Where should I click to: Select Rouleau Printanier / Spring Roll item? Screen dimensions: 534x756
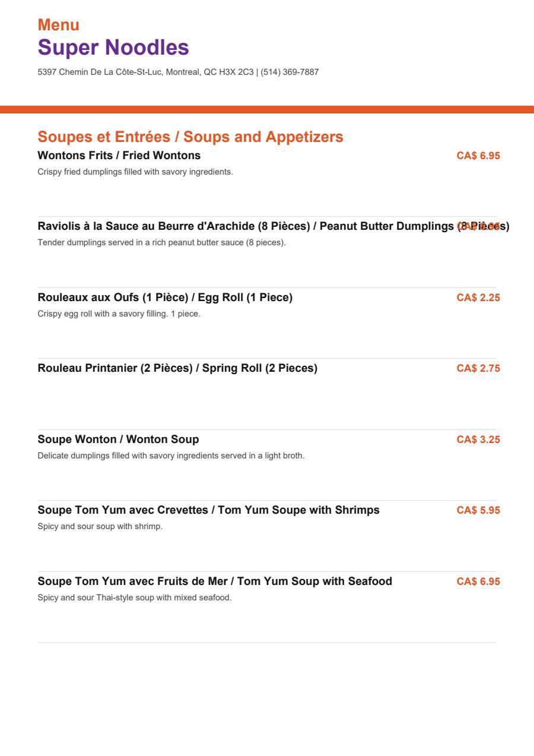point(177,368)
